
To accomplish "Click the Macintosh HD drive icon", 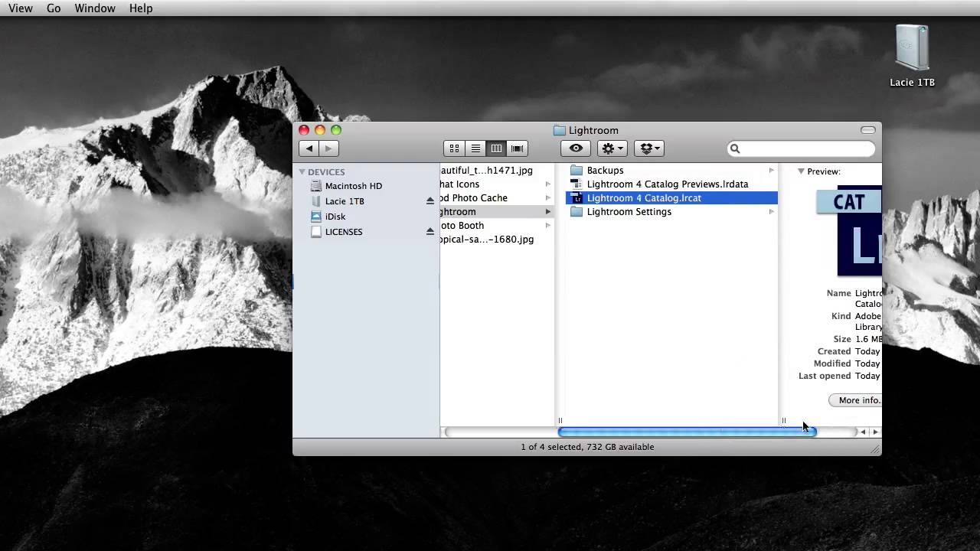I will coord(316,186).
